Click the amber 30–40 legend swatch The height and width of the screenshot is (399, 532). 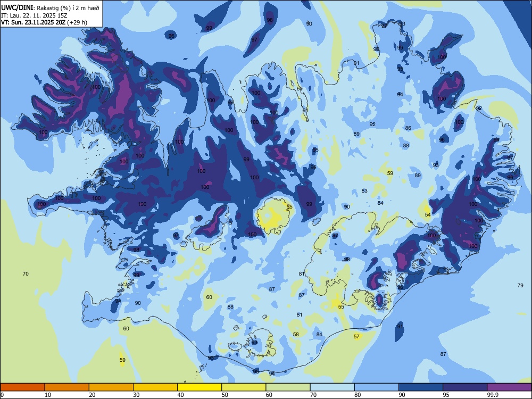[x=155, y=387]
